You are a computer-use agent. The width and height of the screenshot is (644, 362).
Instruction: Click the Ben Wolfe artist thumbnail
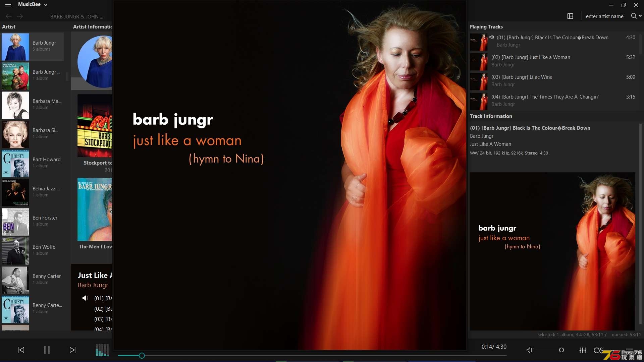[x=15, y=251]
